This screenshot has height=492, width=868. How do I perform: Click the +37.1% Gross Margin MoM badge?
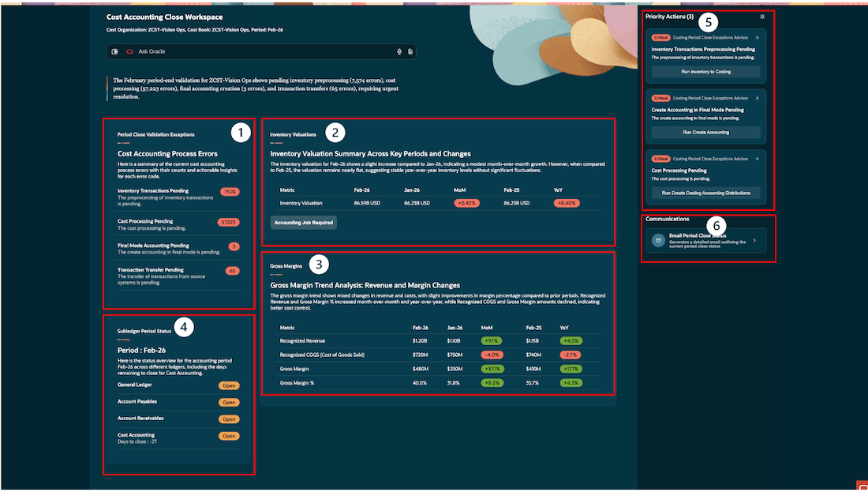point(492,369)
